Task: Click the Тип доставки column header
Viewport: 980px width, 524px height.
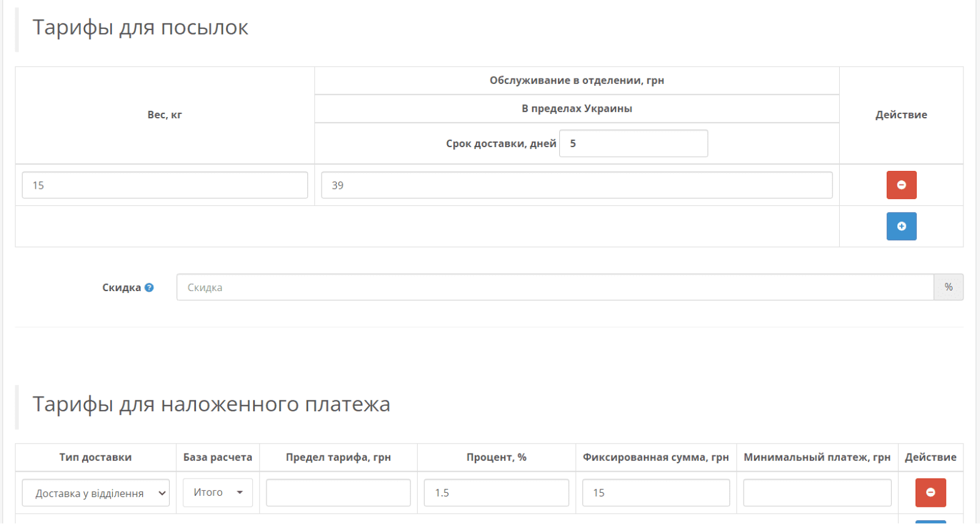Action: pos(96,457)
